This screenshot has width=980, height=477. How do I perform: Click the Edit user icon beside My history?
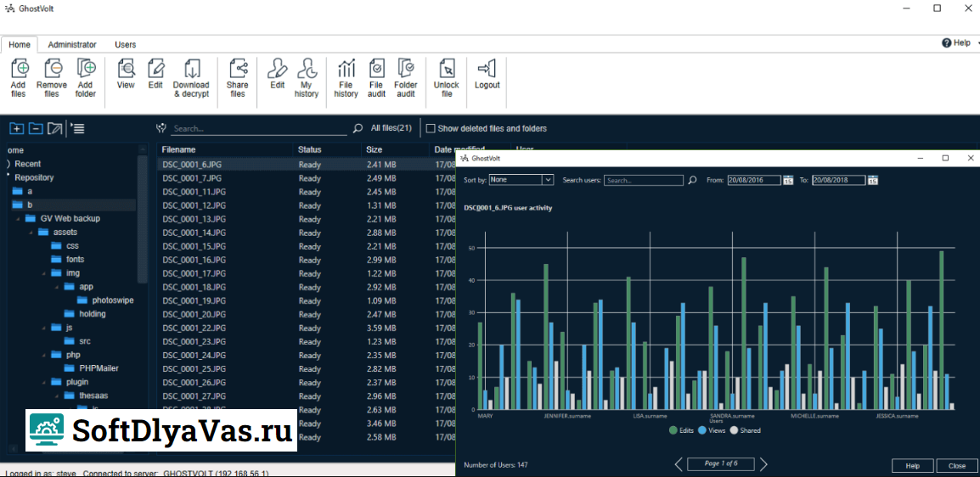(278, 68)
